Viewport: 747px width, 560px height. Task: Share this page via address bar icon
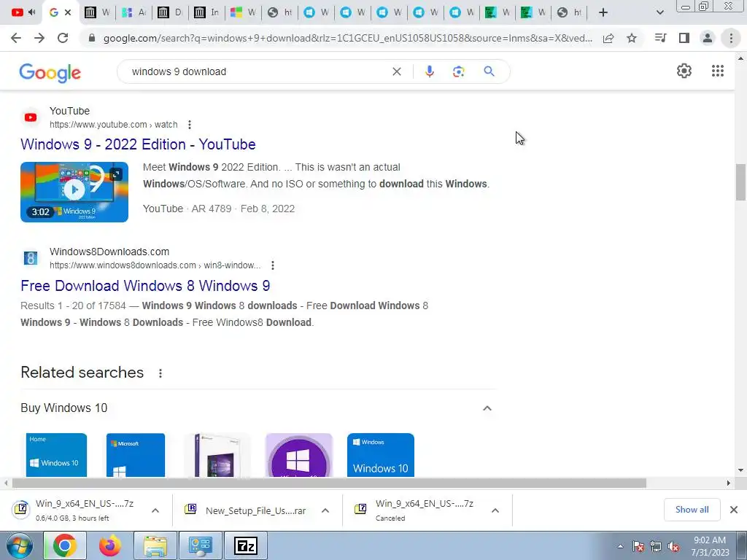(608, 38)
